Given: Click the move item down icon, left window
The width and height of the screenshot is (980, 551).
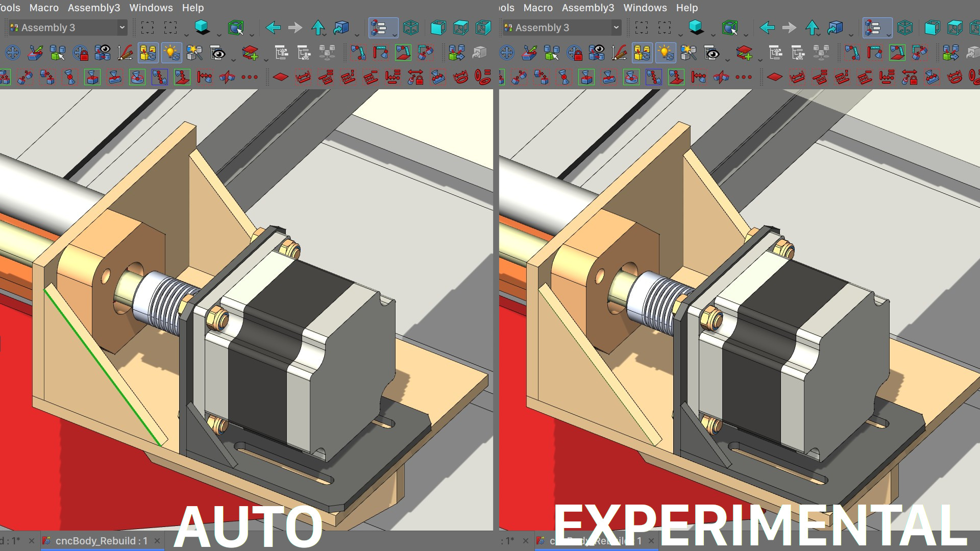Looking at the screenshot, I should [x=304, y=53].
